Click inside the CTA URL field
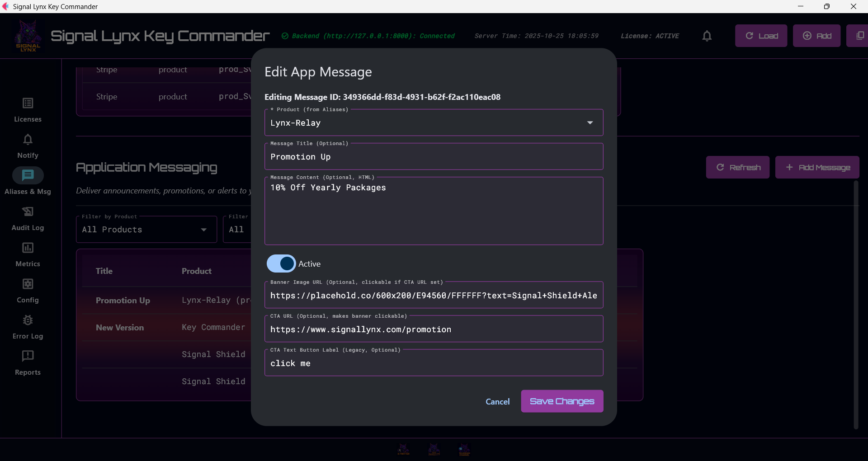The width and height of the screenshot is (868, 461). point(433,329)
